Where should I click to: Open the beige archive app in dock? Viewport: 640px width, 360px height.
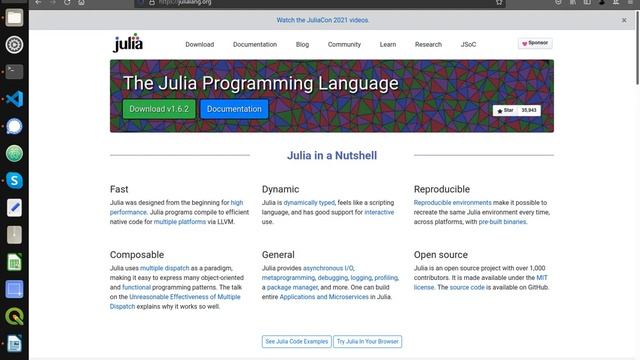coord(14,235)
